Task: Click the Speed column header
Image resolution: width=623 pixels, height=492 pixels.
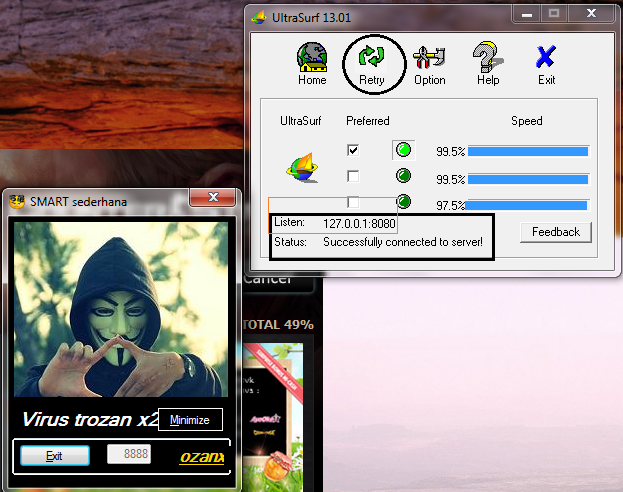Action: point(526,121)
